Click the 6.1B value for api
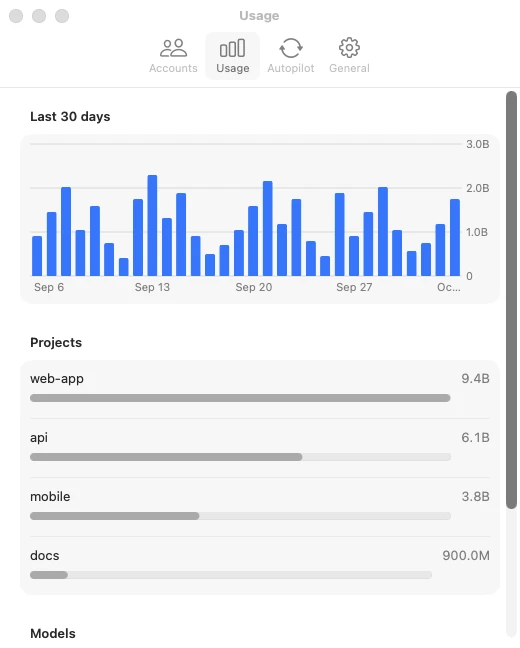520x648 pixels. tap(475, 438)
